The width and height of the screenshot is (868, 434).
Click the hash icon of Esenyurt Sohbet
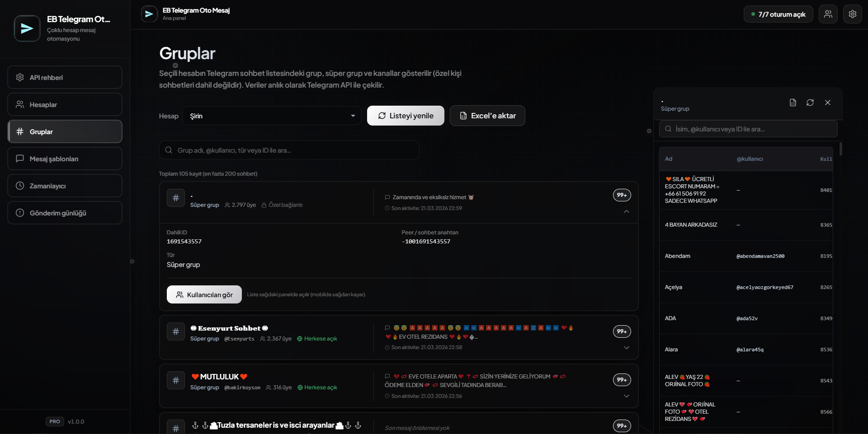(x=176, y=331)
